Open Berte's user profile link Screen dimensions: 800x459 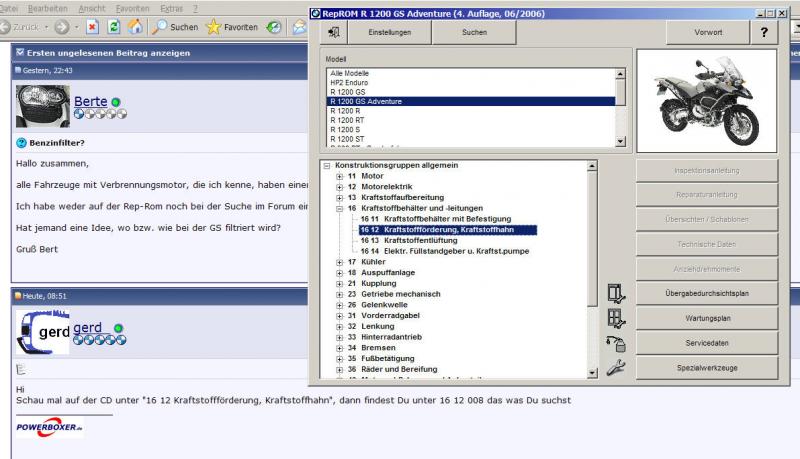pyautogui.click(x=91, y=101)
